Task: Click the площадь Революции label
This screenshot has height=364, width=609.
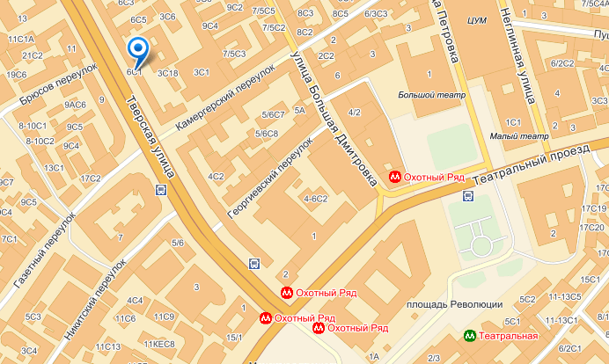Action: click(454, 304)
